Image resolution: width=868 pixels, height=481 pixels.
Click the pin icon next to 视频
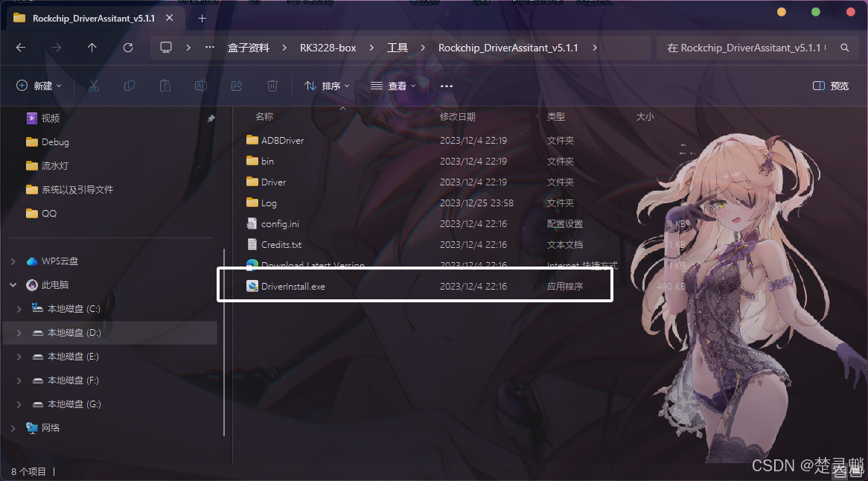click(x=211, y=118)
